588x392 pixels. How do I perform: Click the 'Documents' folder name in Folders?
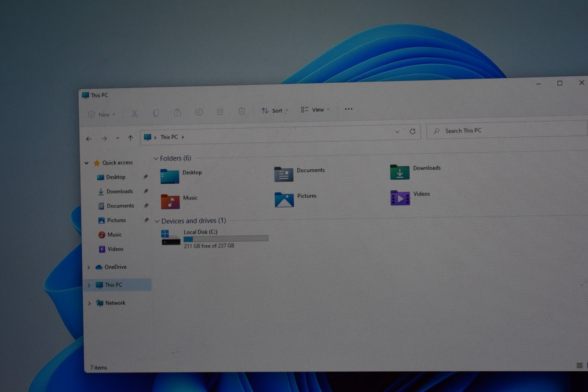click(311, 170)
